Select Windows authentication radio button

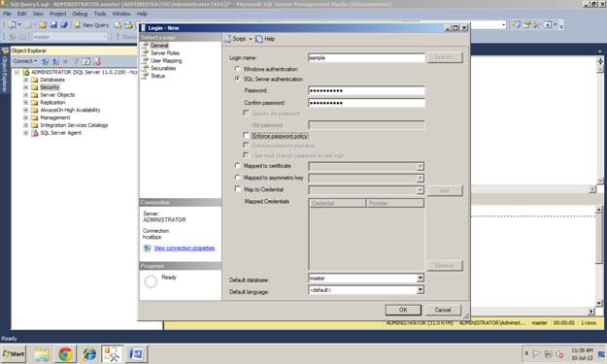pos(238,69)
